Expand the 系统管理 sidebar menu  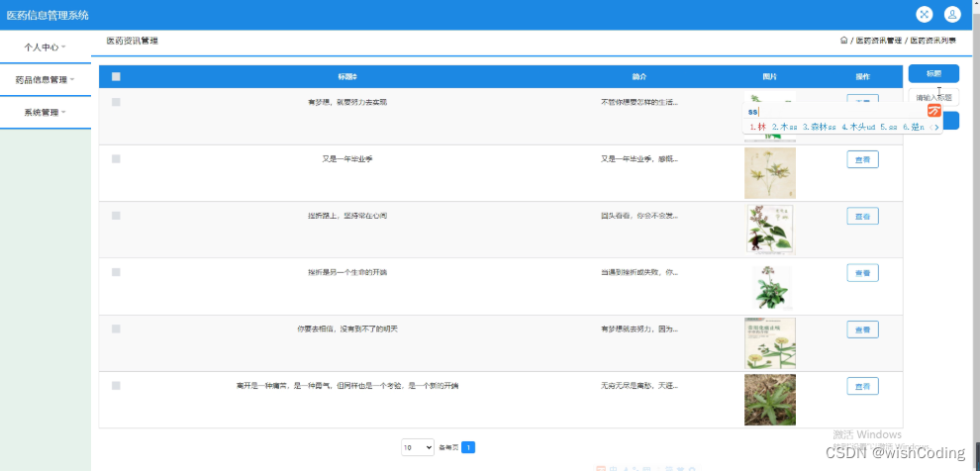[45, 113]
